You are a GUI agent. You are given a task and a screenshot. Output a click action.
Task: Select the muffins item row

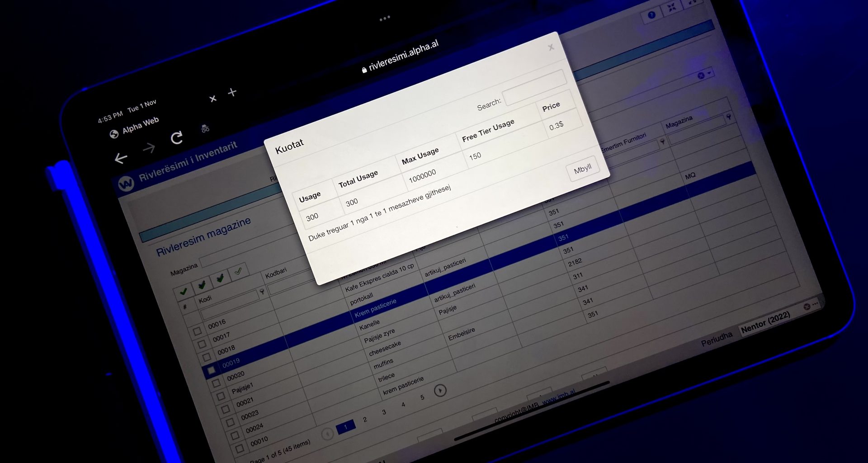click(x=383, y=364)
